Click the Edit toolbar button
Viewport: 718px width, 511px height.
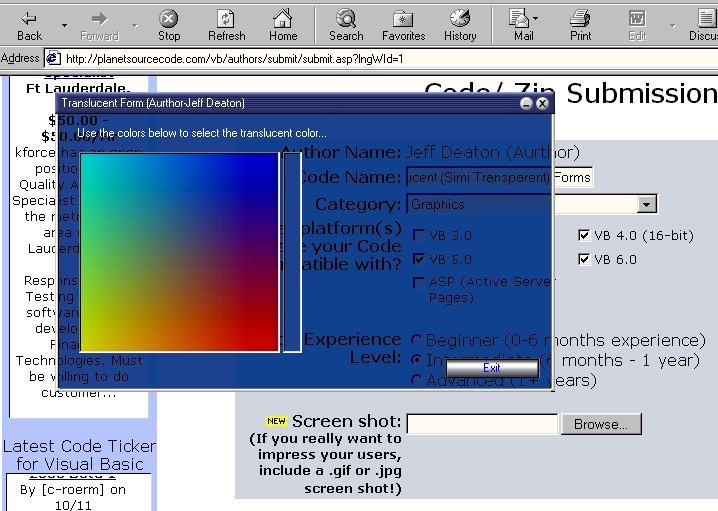point(637,26)
